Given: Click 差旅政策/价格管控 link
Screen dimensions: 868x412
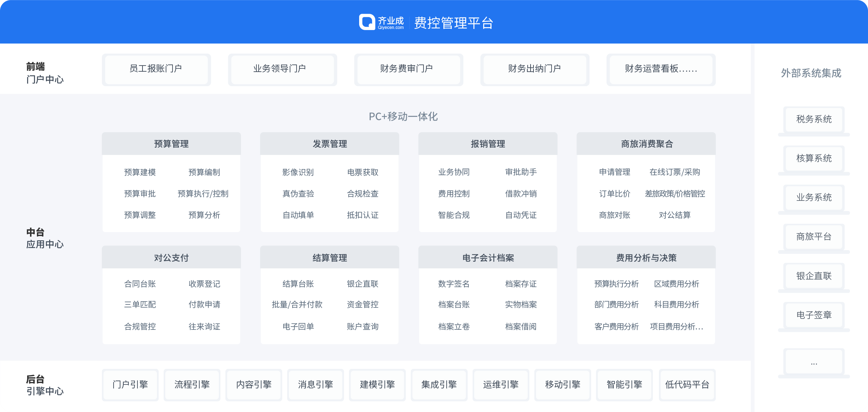Looking at the screenshot, I should click(675, 194).
